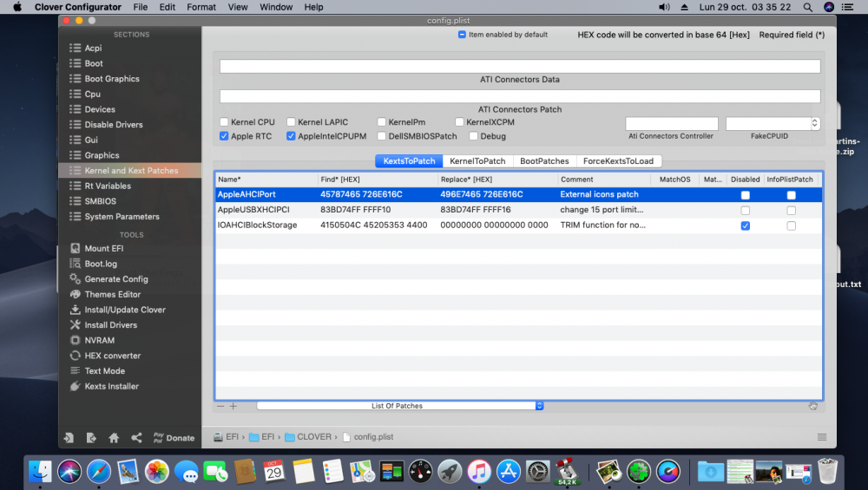Click CLOVER folder in path bar

pyautogui.click(x=308, y=437)
